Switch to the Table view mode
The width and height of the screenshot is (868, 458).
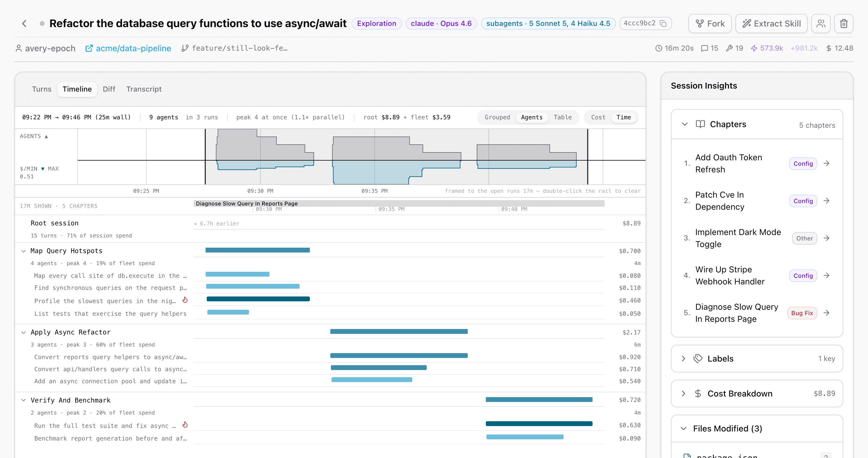(562, 118)
